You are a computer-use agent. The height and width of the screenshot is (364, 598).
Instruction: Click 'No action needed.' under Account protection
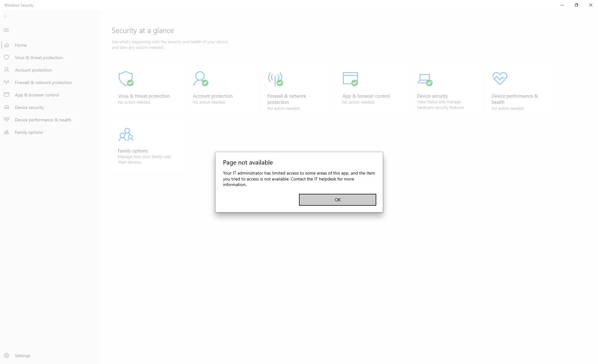(x=209, y=102)
